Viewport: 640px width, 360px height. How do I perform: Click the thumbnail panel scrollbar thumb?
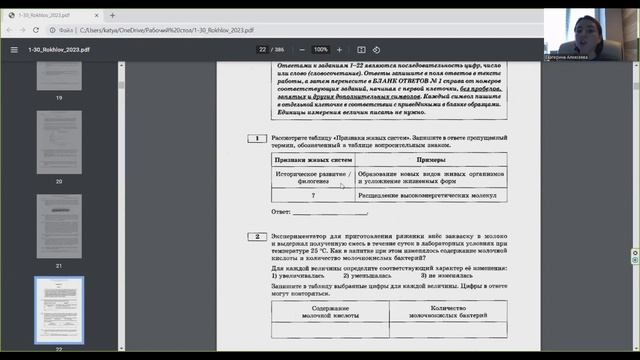click(x=121, y=85)
